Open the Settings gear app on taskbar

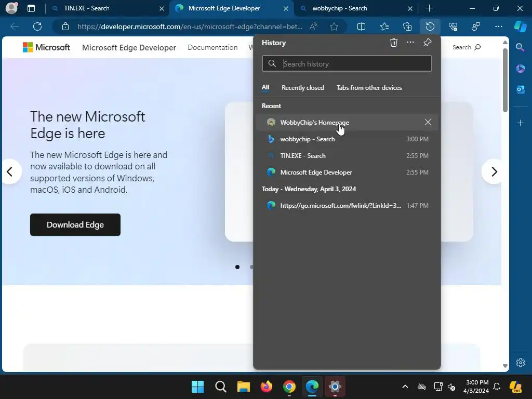click(x=335, y=387)
